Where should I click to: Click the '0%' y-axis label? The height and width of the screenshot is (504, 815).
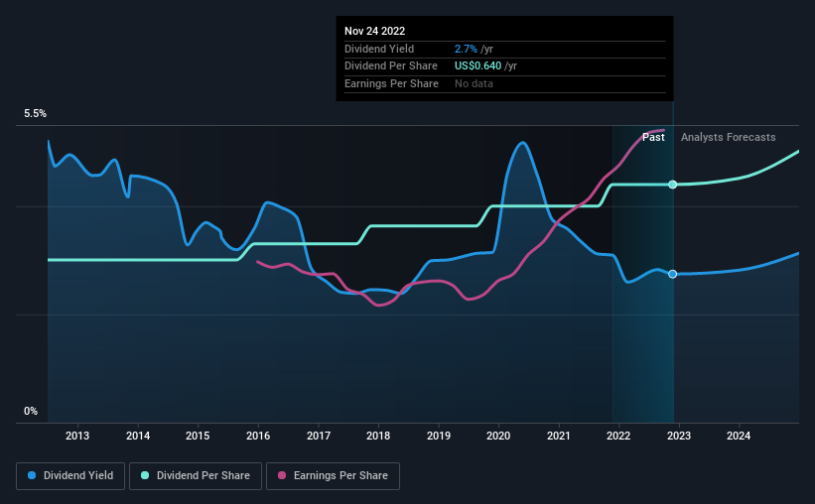click(x=31, y=411)
